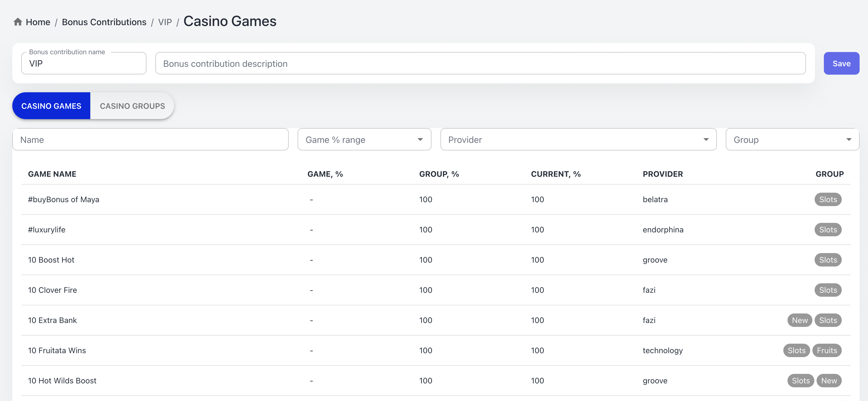The height and width of the screenshot is (401, 868).
Task: Select the 10 Extra Bank game name
Action: [52, 320]
